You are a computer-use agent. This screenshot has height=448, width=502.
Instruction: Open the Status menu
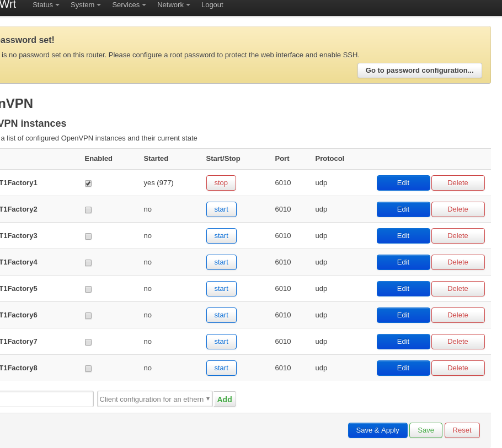click(46, 5)
